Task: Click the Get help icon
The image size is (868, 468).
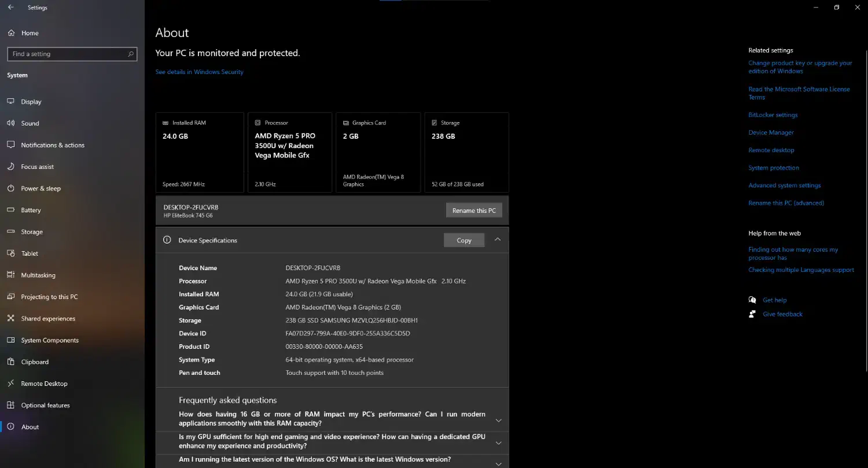Action: (x=752, y=300)
